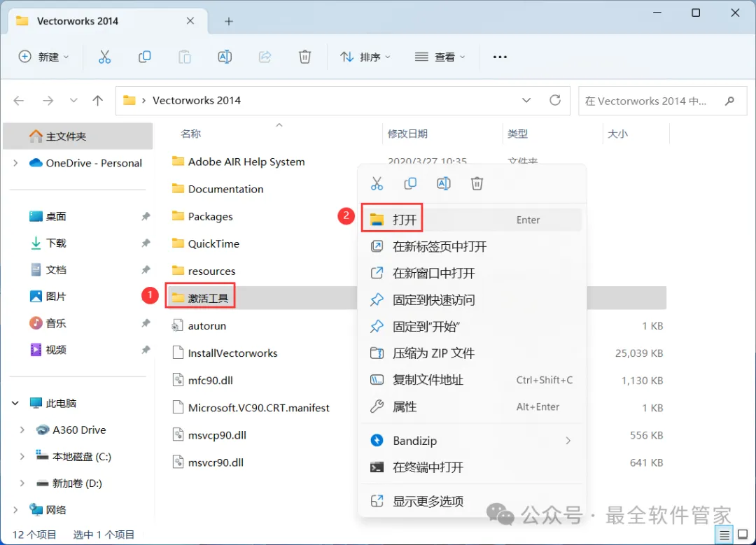Click the Paste icon in the toolbar

click(x=185, y=57)
